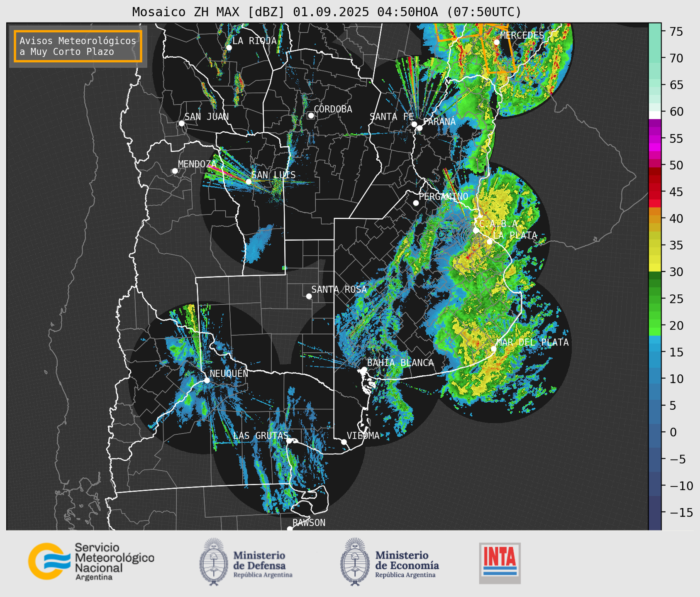Click the PERGAMINO city marker dot
The height and width of the screenshot is (597, 700).
tap(416, 203)
